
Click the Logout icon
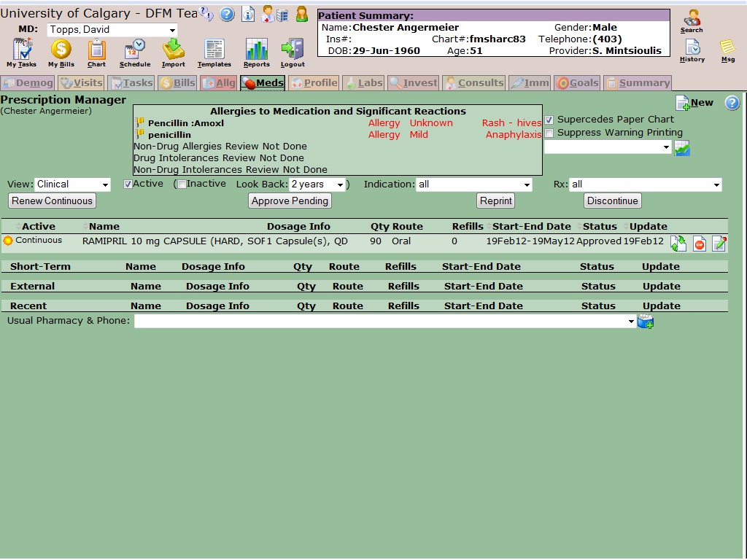tap(293, 51)
